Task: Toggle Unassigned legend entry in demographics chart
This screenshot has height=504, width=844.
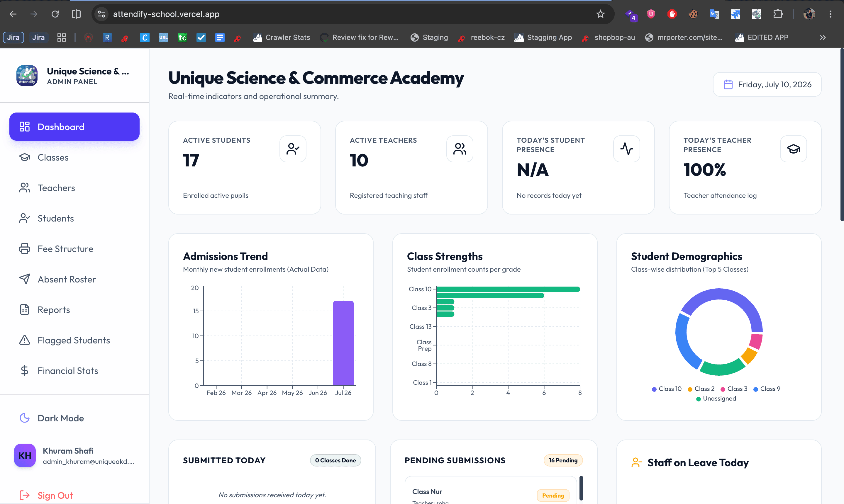Action: 716,399
